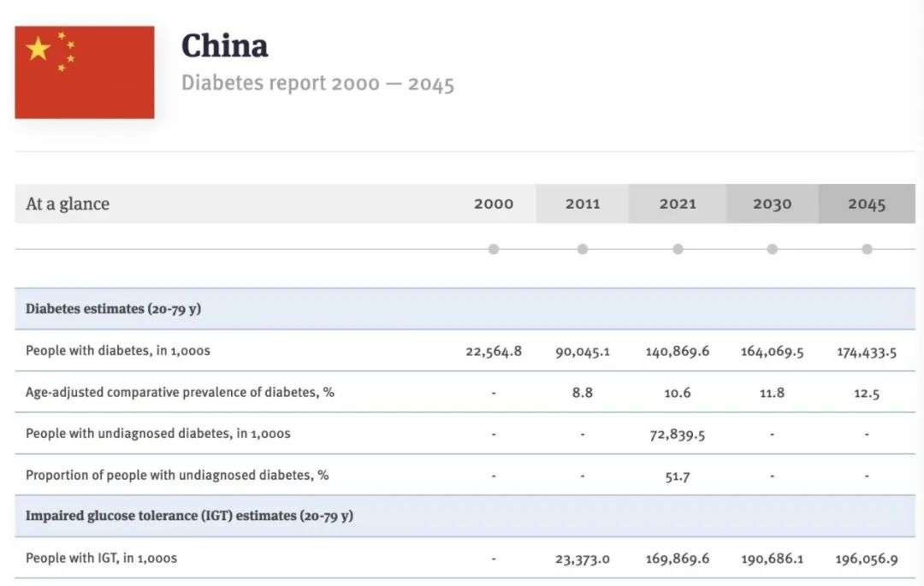This screenshot has width=924, height=586.
Task: Click the value 164,069.5
Action: pyautogui.click(x=772, y=352)
